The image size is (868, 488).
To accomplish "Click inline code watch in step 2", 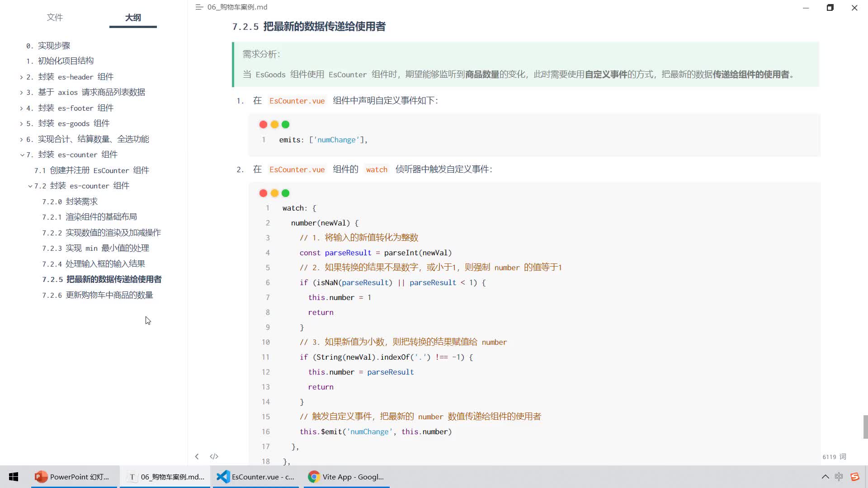I will tap(377, 169).
